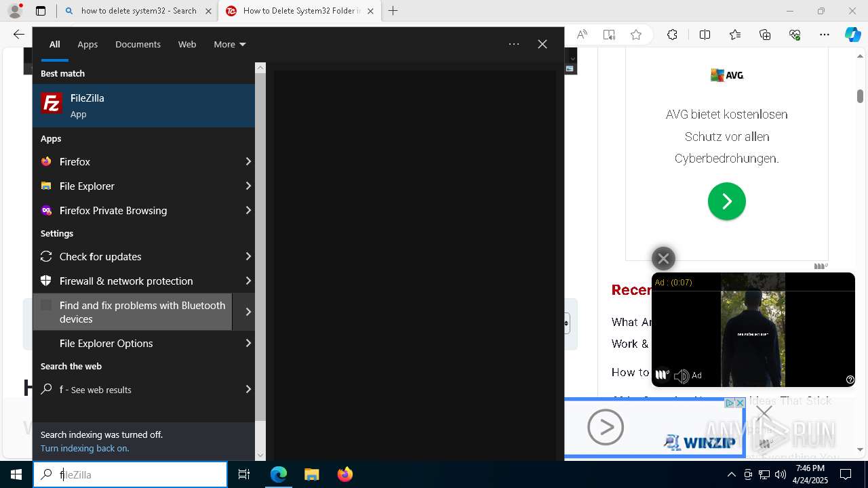Switch to Documents search filter tab
Screen dimensions: 868x488
[138, 44]
